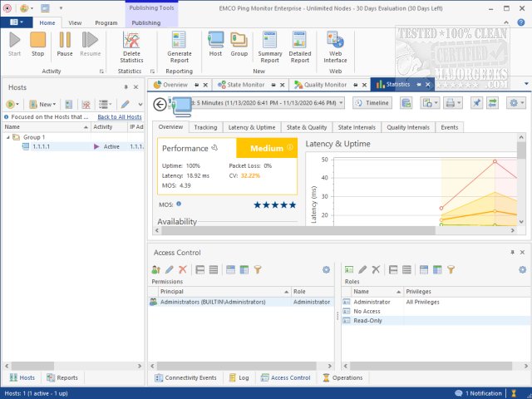Click Back to All Hosts link

pos(120,117)
